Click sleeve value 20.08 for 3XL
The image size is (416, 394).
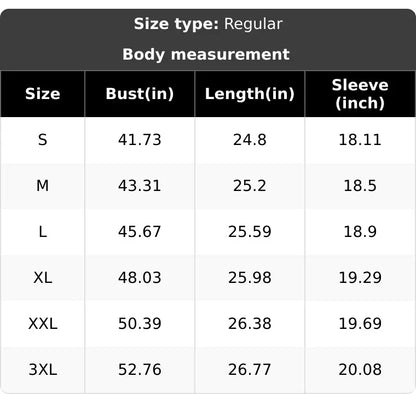360,370
